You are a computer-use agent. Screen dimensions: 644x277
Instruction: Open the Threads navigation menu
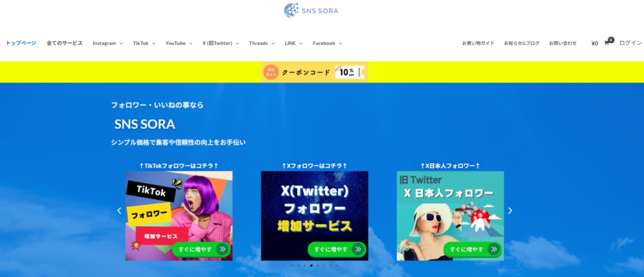(261, 43)
